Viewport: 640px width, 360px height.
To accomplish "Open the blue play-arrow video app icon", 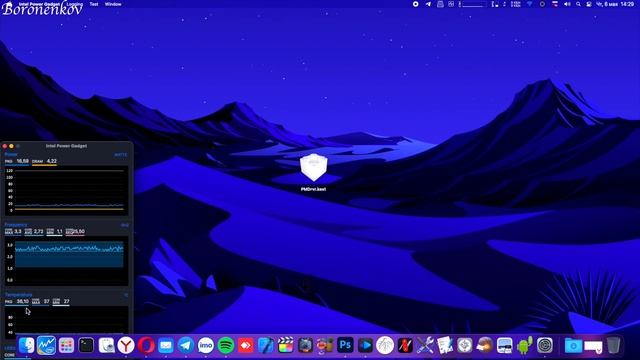I will (365, 346).
